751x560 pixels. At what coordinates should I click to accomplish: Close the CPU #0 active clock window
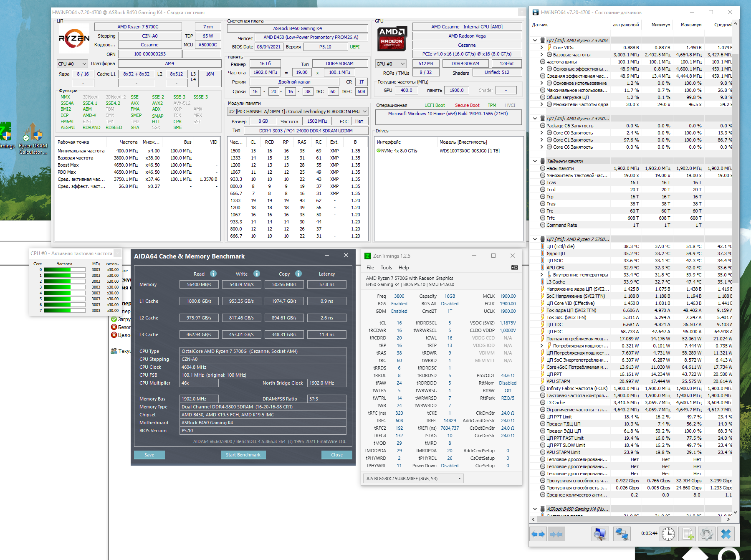pos(118,253)
